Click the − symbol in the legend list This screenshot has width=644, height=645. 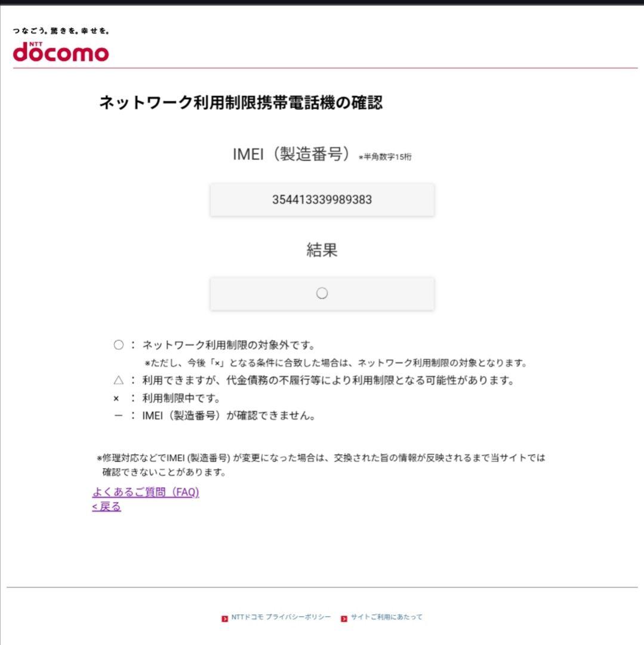[x=119, y=416]
